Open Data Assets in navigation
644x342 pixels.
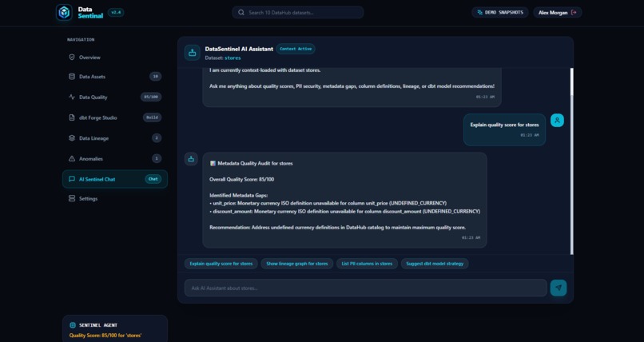[x=115, y=77]
